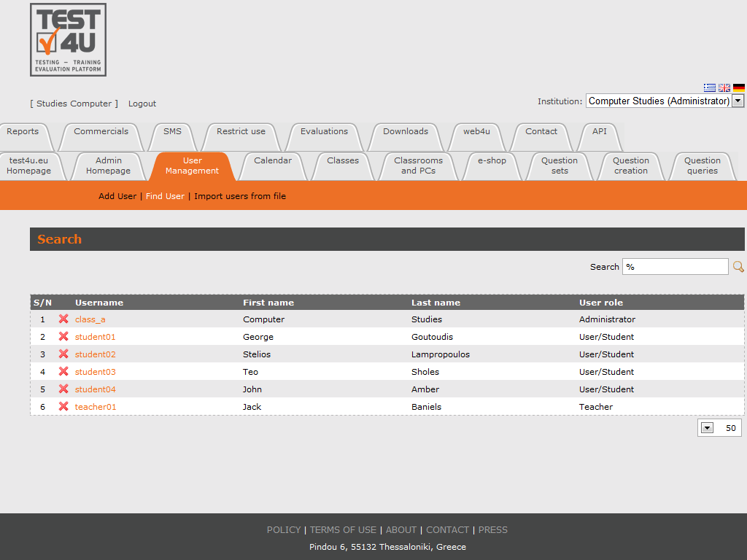The width and height of the screenshot is (747, 560).
Task: Delete user student01 with the red X
Action: (x=63, y=337)
